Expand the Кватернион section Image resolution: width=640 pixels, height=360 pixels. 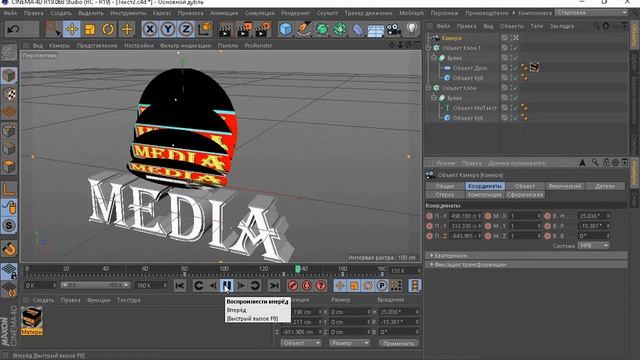click(527, 256)
